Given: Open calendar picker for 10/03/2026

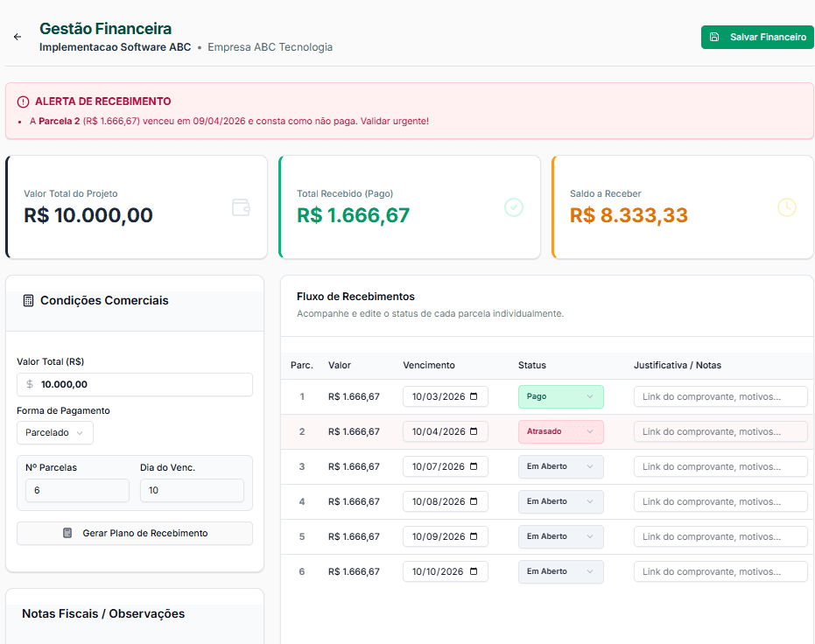Looking at the screenshot, I should coord(474,396).
